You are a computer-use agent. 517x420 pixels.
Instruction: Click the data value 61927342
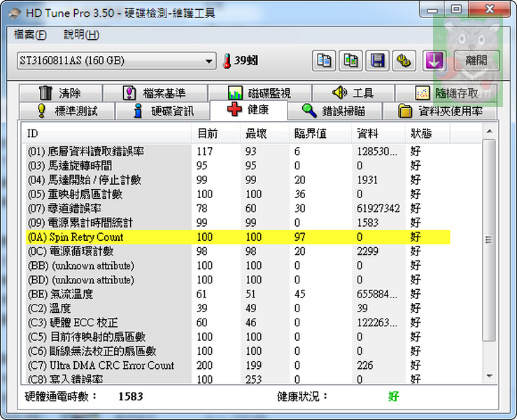click(x=378, y=209)
